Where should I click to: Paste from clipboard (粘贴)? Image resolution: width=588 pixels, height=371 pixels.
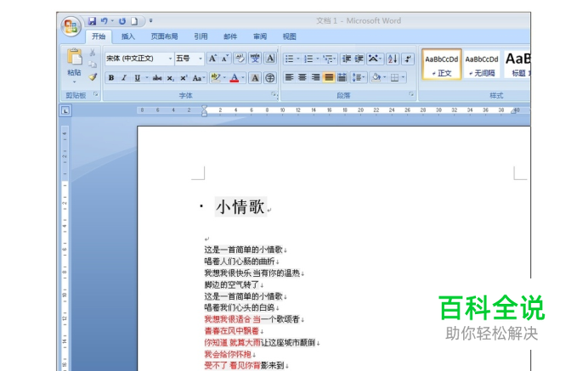pyautogui.click(x=74, y=65)
